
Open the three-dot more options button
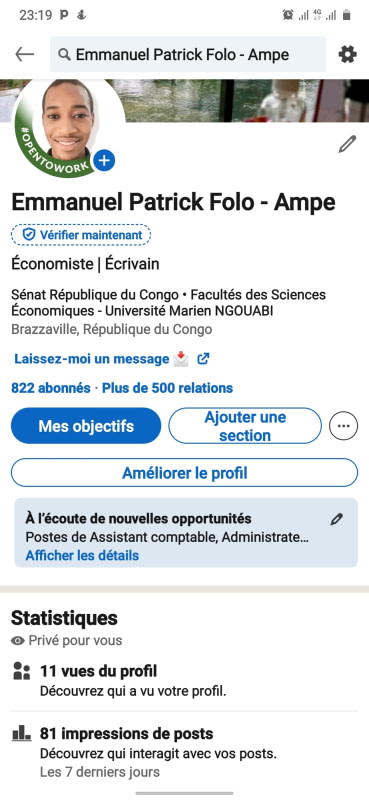coord(343,426)
